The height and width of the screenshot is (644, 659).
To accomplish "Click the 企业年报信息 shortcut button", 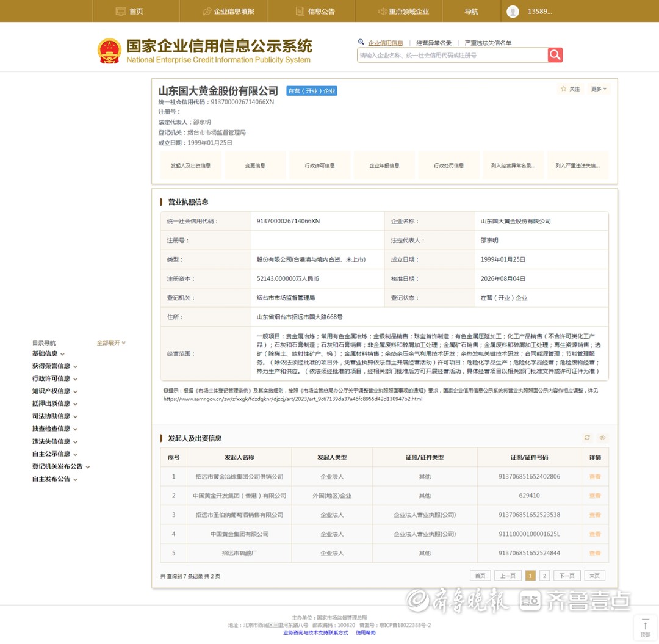I will [x=384, y=165].
